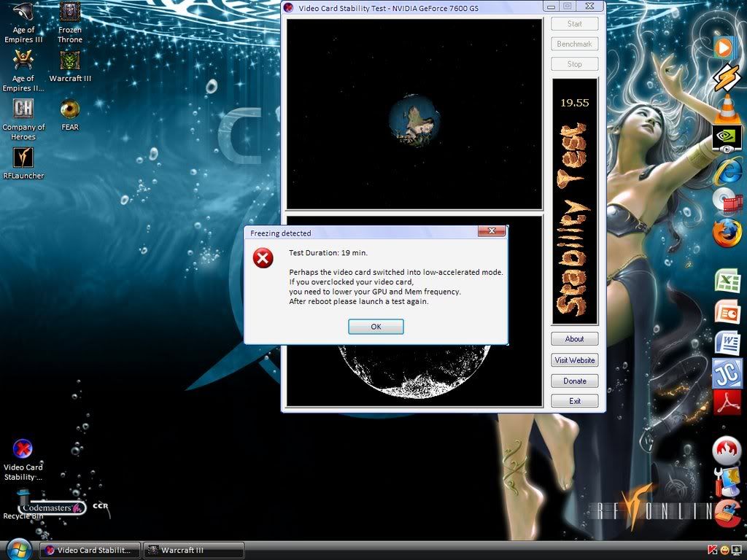Launch Firefox from the side dock
Viewport: 747px width, 560px height.
(x=727, y=233)
